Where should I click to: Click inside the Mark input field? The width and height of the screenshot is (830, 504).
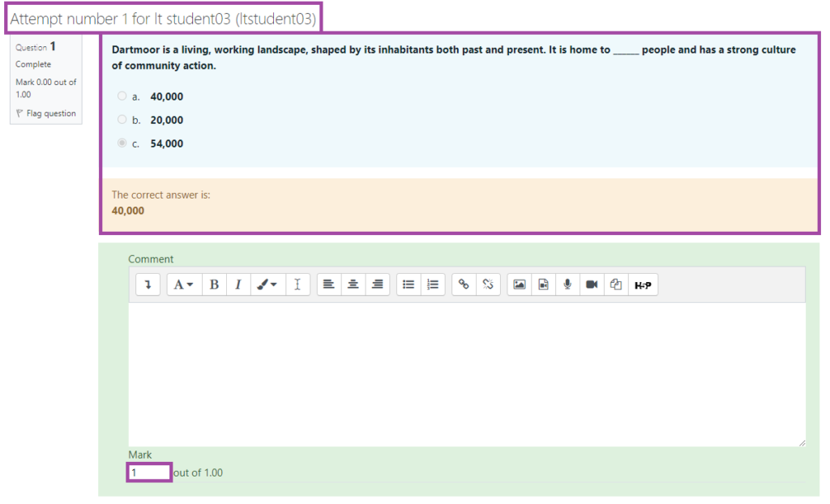coord(148,472)
